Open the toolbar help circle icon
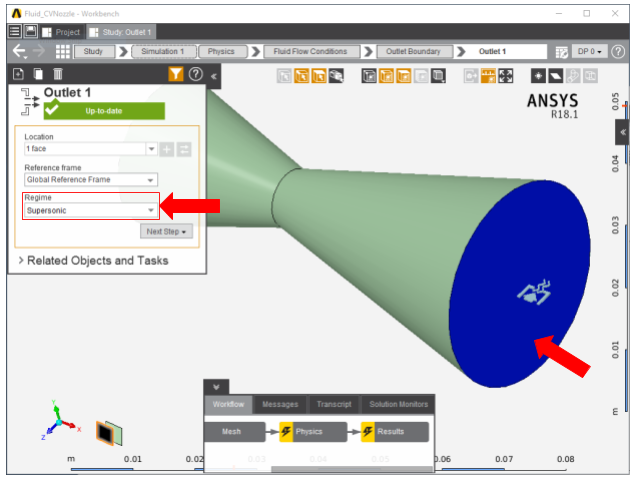This screenshot has width=638, height=481. click(618, 52)
